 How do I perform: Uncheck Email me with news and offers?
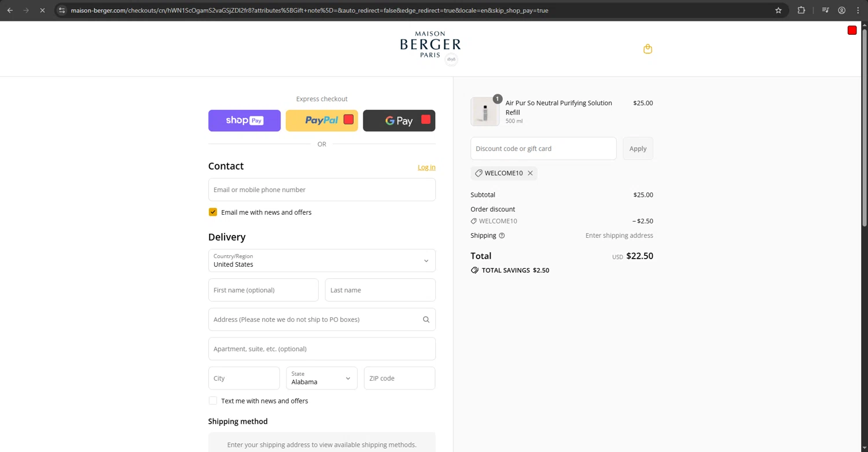(213, 212)
